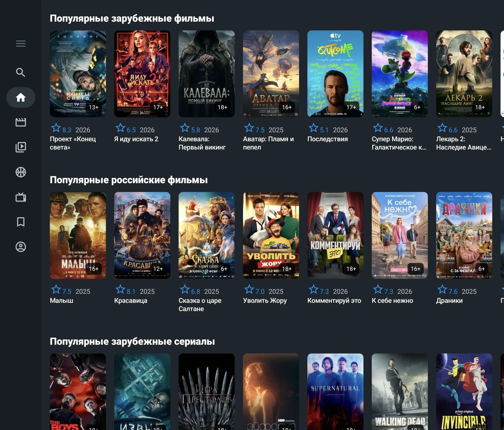Click the title Я иду искать 2
504x430 pixels.
click(136, 139)
